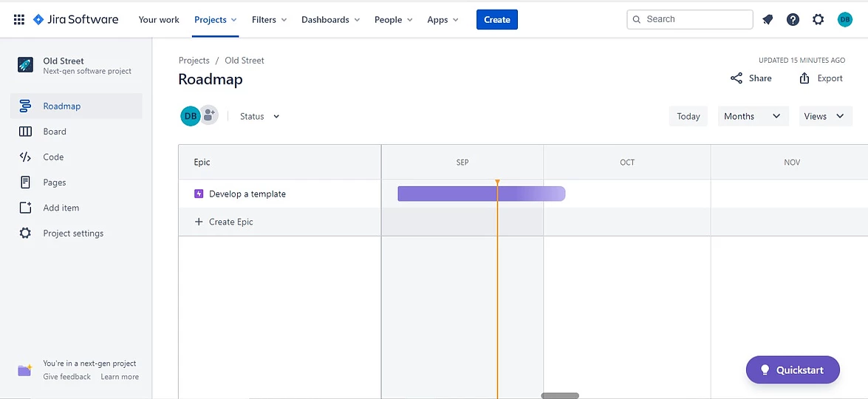Screen dimensions: 868x399
Task: Jump to Today on the roadmap
Action: tap(688, 117)
